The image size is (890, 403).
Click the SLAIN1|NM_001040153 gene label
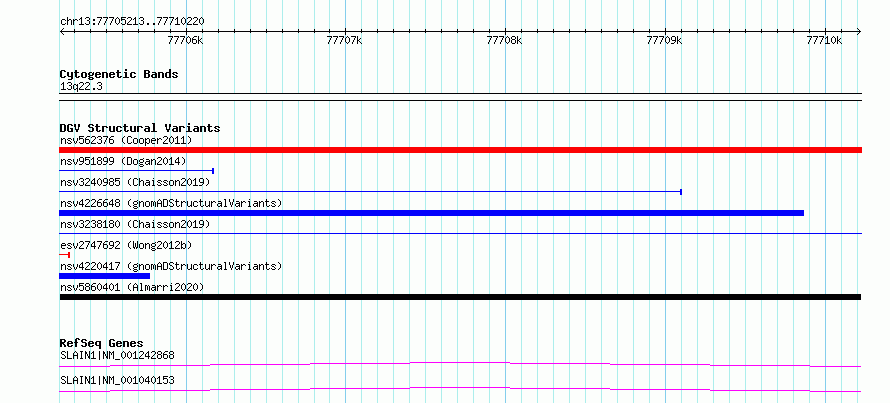click(x=117, y=380)
